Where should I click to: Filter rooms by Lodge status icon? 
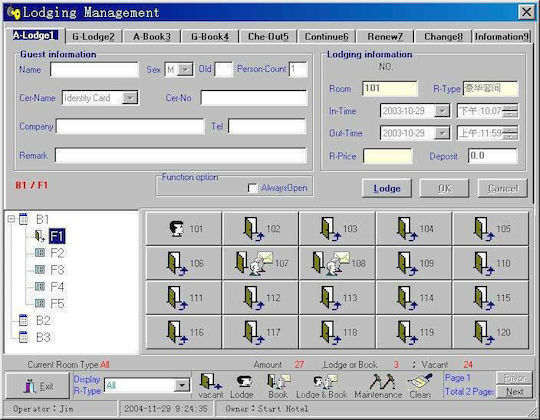(242, 386)
